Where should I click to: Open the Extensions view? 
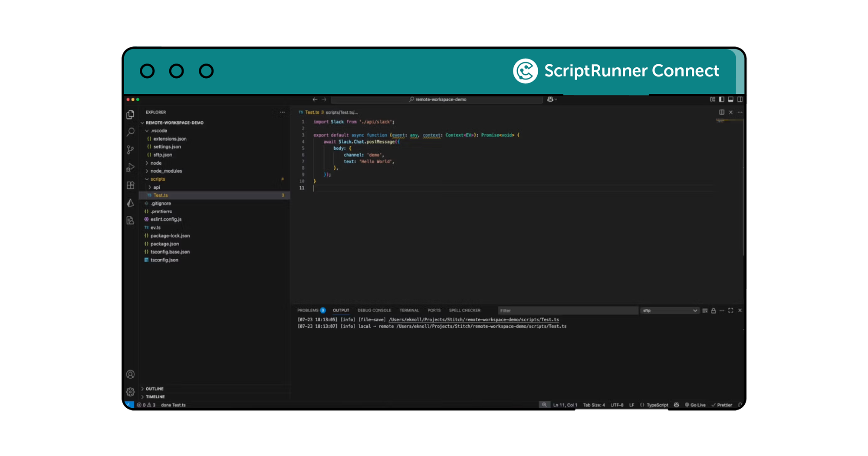pyautogui.click(x=130, y=185)
